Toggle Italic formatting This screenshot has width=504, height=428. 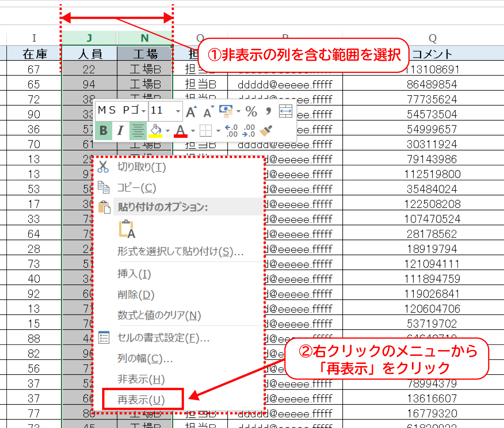[120, 130]
